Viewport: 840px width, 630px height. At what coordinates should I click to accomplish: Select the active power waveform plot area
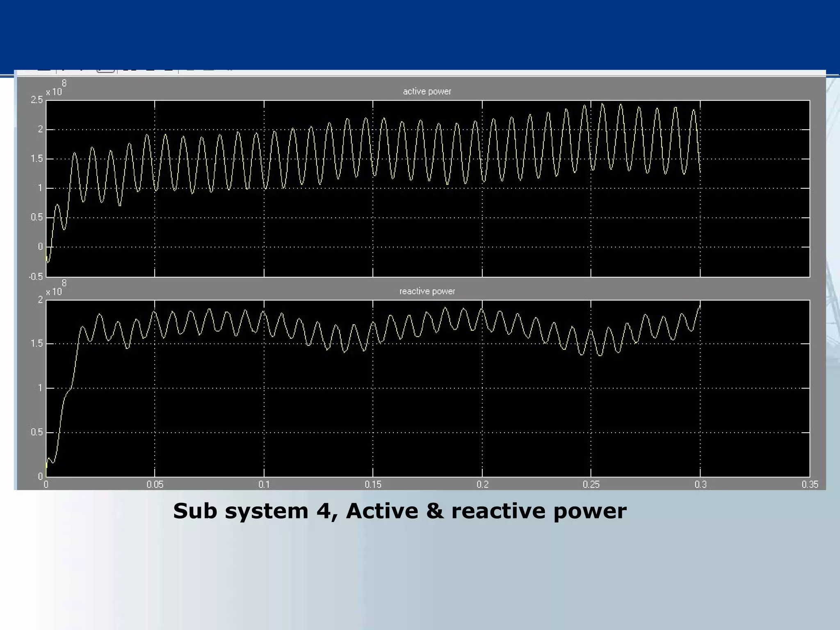pyautogui.click(x=428, y=188)
